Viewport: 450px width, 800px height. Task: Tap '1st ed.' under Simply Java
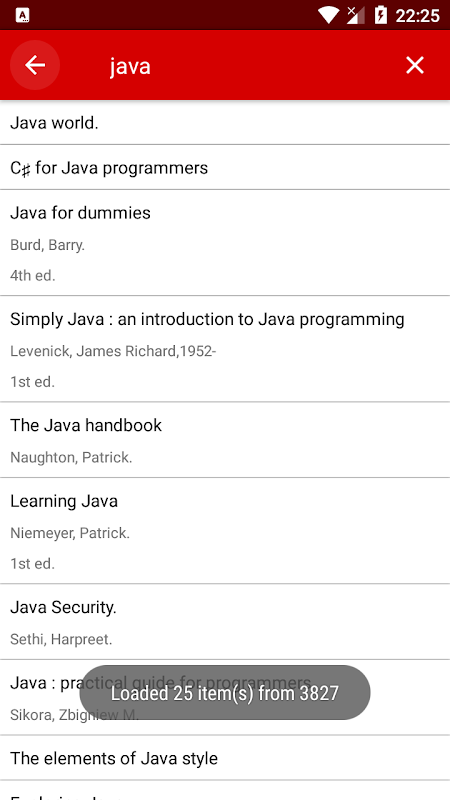(32, 382)
